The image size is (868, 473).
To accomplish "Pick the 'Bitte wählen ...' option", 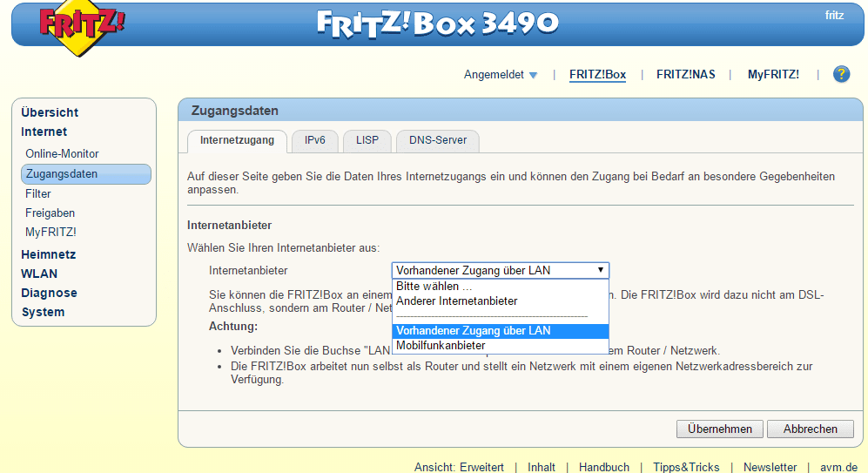I will pos(434,287).
